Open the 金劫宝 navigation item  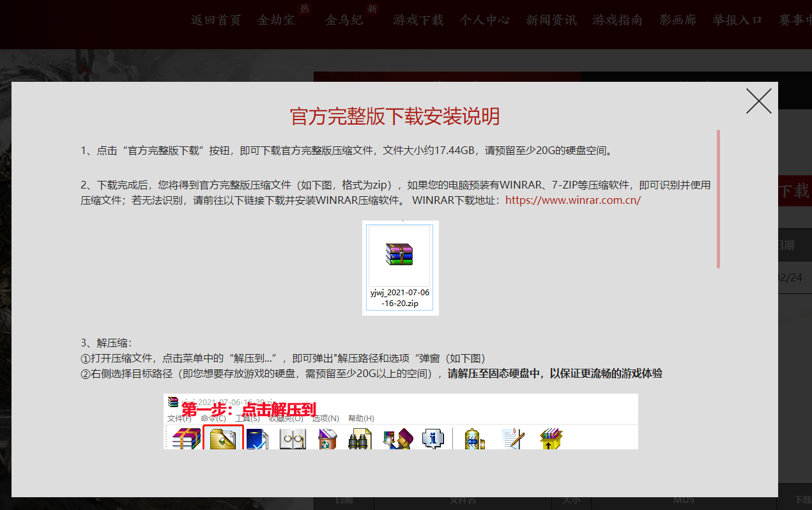coord(276,20)
